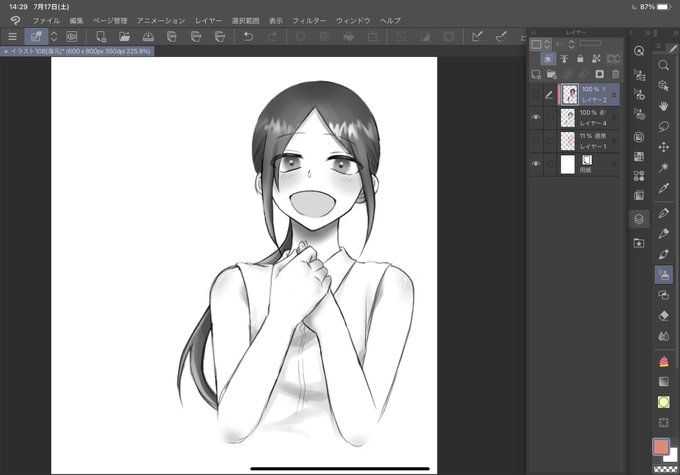Collapse the dock with left chevron
This screenshot has height=475, width=680.
pos(631,33)
